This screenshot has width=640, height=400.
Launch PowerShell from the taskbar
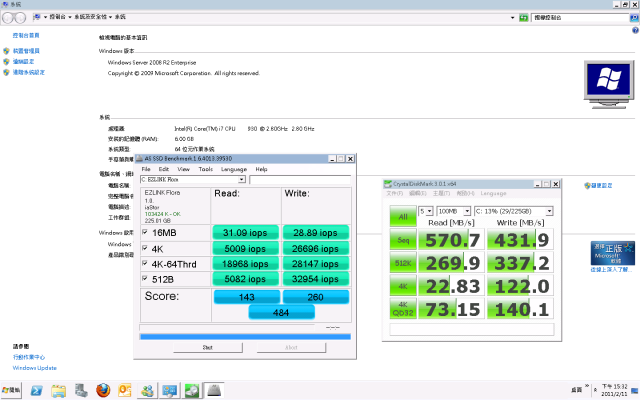(37, 391)
